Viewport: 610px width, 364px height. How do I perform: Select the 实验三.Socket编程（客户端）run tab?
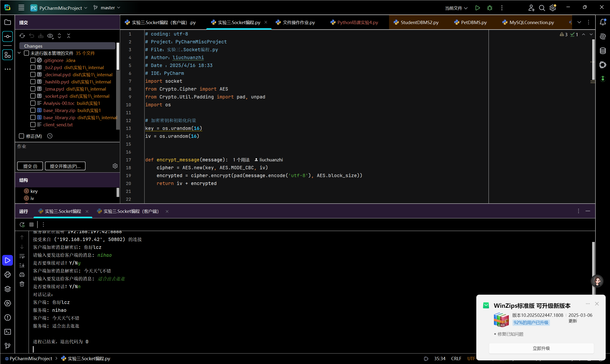coord(130,211)
